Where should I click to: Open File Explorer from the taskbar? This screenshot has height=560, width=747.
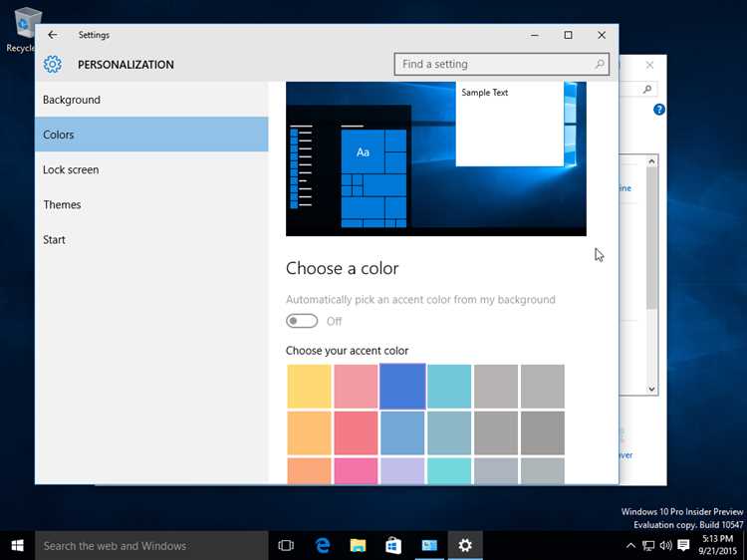tap(358, 545)
